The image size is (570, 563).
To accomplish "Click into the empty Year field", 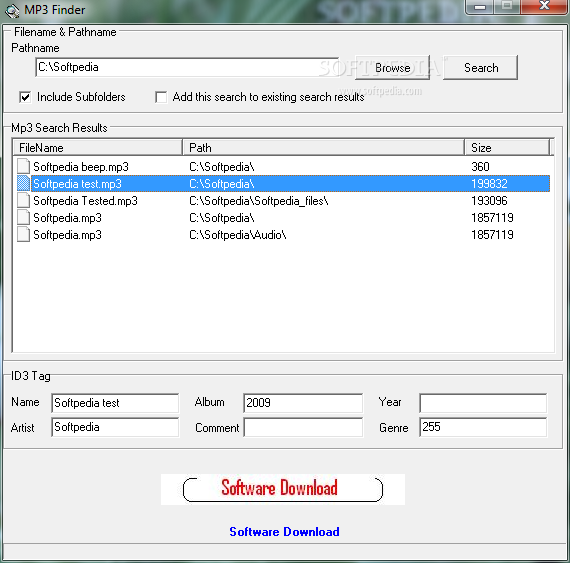I will tap(483, 403).
